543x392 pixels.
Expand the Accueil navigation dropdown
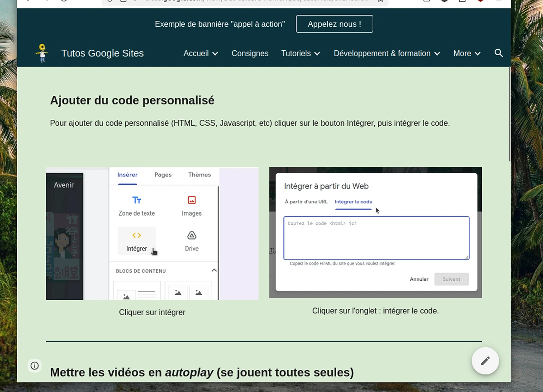coord(215,54)
